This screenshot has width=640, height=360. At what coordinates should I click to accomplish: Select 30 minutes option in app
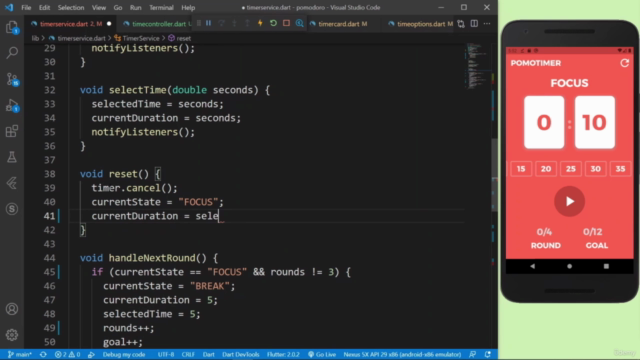click(596, 169)
